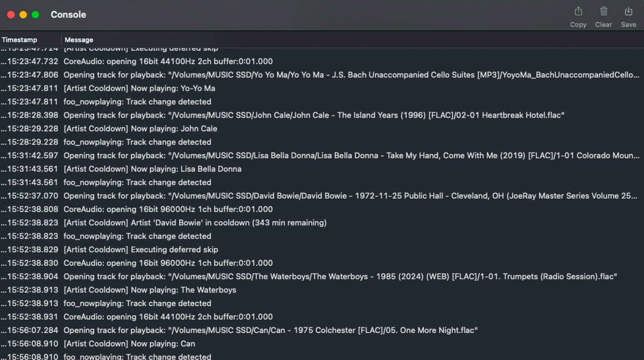Minimize the Console window with the yellow button

click(23, 15)
